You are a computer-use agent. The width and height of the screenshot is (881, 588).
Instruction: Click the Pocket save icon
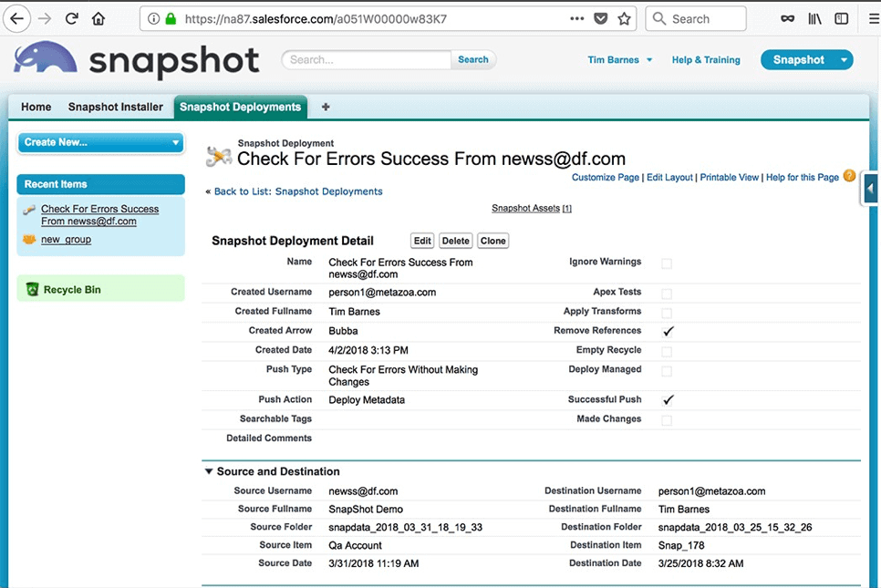click(x=601, y=19)
